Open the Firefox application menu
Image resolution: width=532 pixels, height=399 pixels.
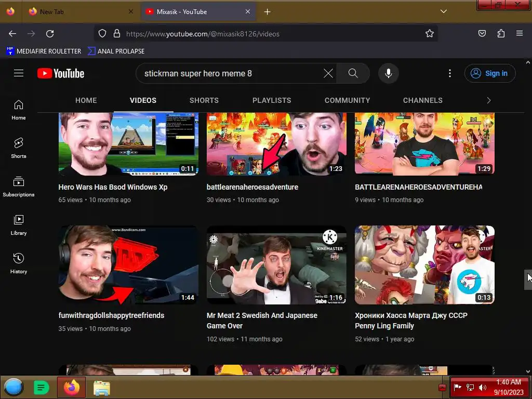[x=520, y=33]
